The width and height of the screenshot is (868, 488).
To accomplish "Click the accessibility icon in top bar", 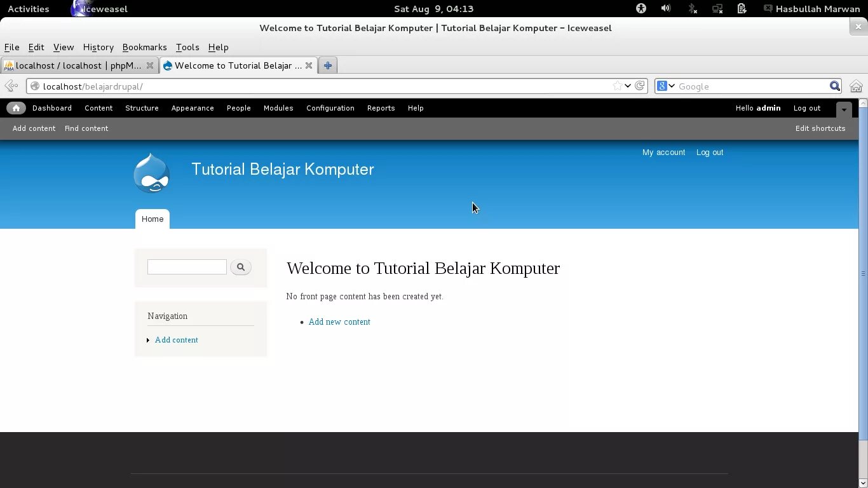I will [641, 8].
